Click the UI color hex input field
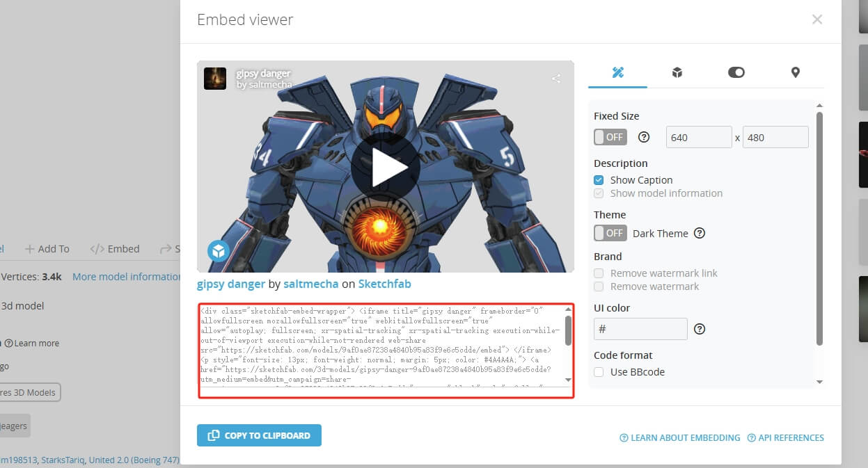Screen dimensions: 868x468 [x=640, y=329]
